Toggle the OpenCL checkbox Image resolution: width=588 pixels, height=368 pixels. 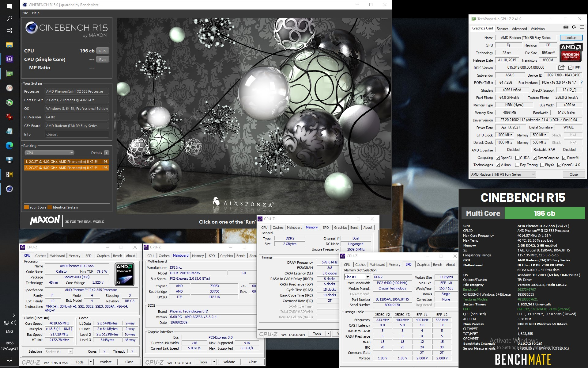[x=498, y=158]
